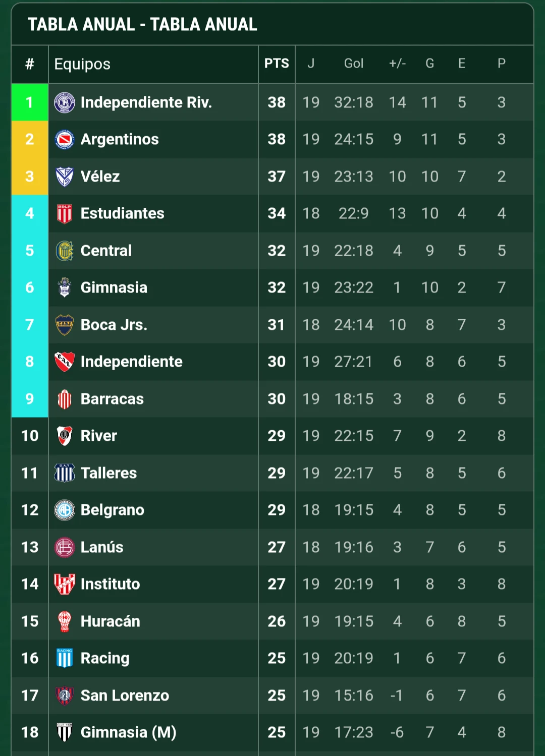
Task: Select the Equipos column header
Action: [82, 64]
